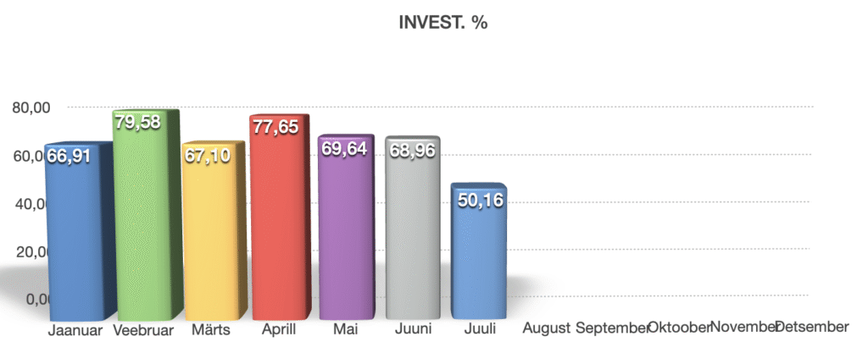This screenshot has width=868, height=353.
Task: Click the 69,64 label on Mai bar
Action: (x=344, y=149)
